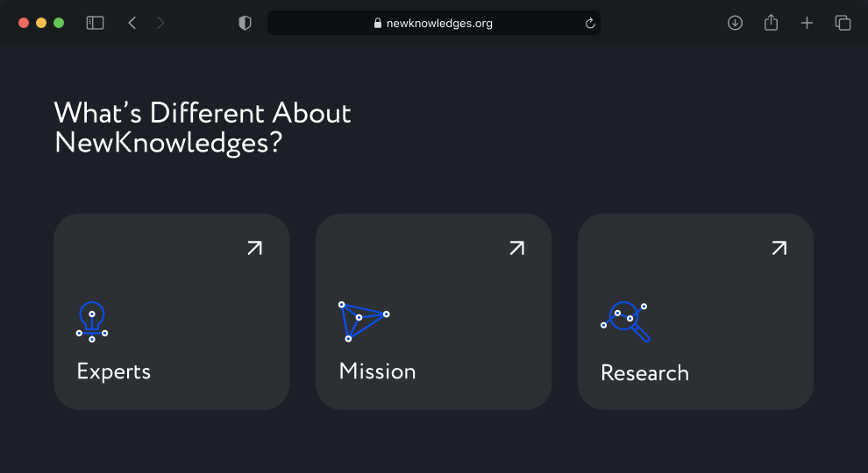This screenshot has width=868, height=473.
Task: Click the Experts label link
Action: [x=113, y=371]
